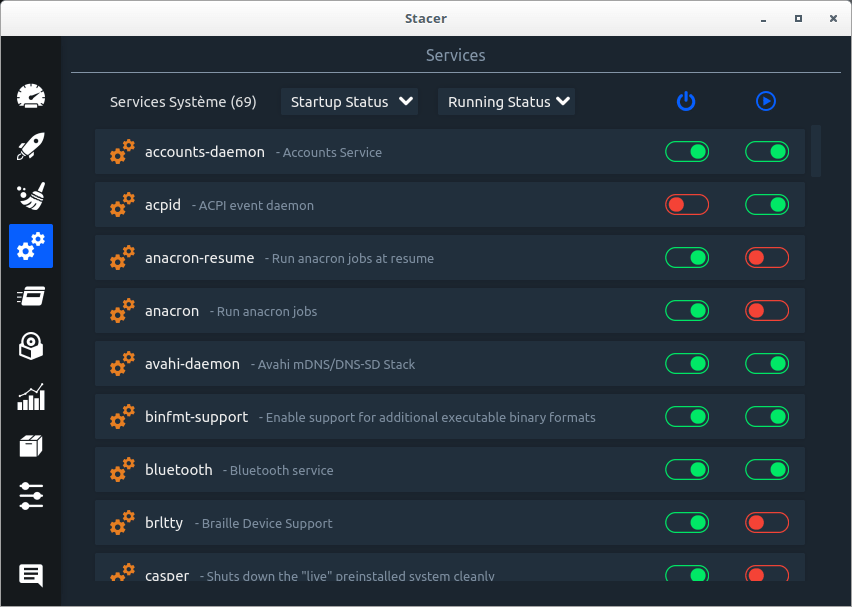Click the services list vertical scrollbar

point(816,150)
